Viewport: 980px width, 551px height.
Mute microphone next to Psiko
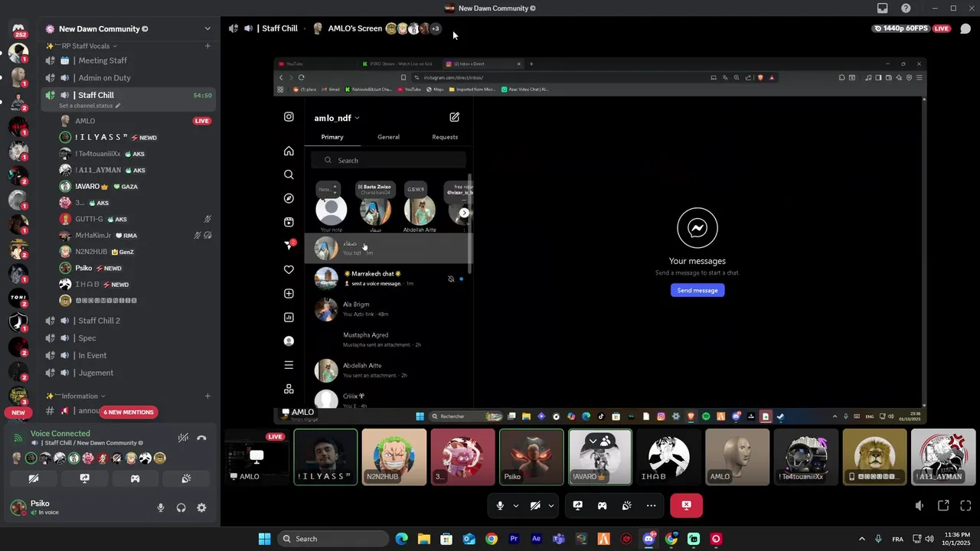point(161,507)
